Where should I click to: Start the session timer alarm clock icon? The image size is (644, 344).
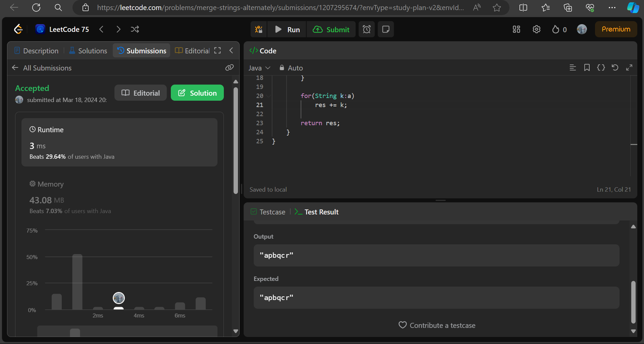(366, 29)
